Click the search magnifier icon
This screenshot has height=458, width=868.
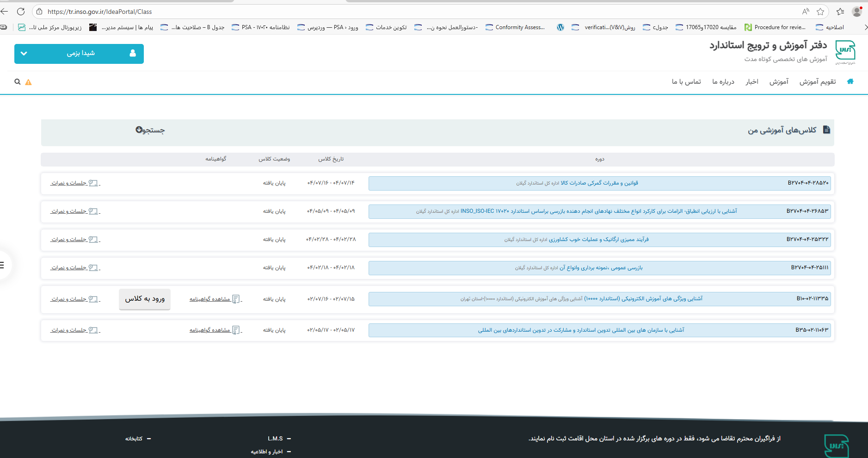coord(18,82)
